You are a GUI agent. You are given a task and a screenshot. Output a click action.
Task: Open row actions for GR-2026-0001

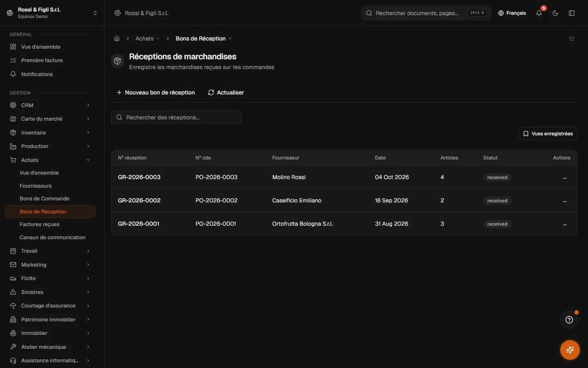click(565, 224)
